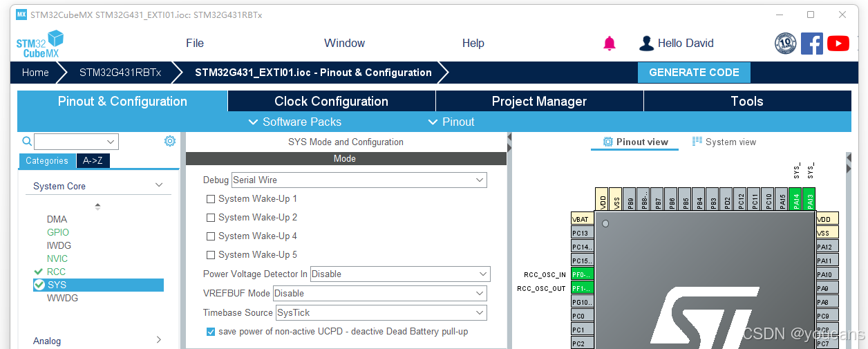Viewport: 868px width, 349px height.
Task: Click pin PA9 on chip
Action: (x=827, y=288)
